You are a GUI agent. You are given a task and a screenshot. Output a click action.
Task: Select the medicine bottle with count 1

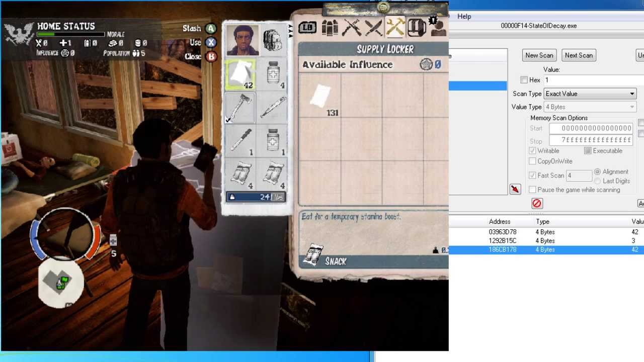(272, 141)
